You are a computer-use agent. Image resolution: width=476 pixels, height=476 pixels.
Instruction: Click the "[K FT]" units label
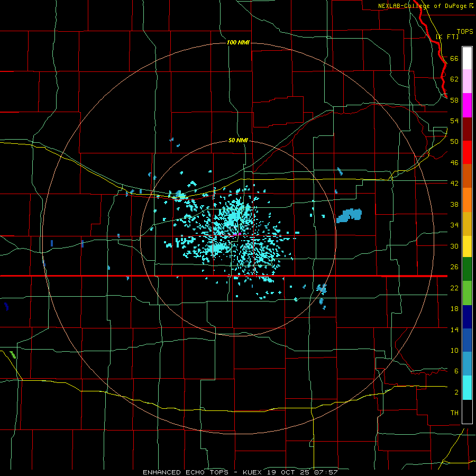click(x=447, y=36)
